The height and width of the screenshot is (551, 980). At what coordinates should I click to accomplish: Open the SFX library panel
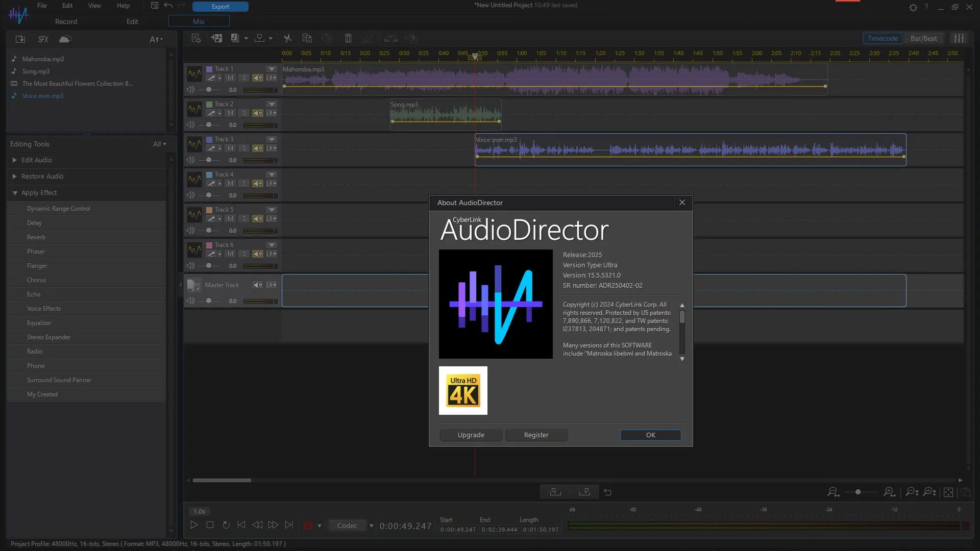(43, 39)
